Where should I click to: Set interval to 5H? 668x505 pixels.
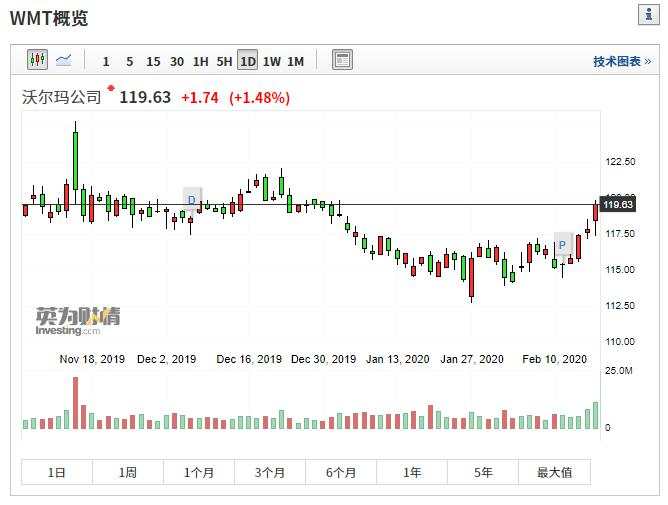(x=224, y=62)
